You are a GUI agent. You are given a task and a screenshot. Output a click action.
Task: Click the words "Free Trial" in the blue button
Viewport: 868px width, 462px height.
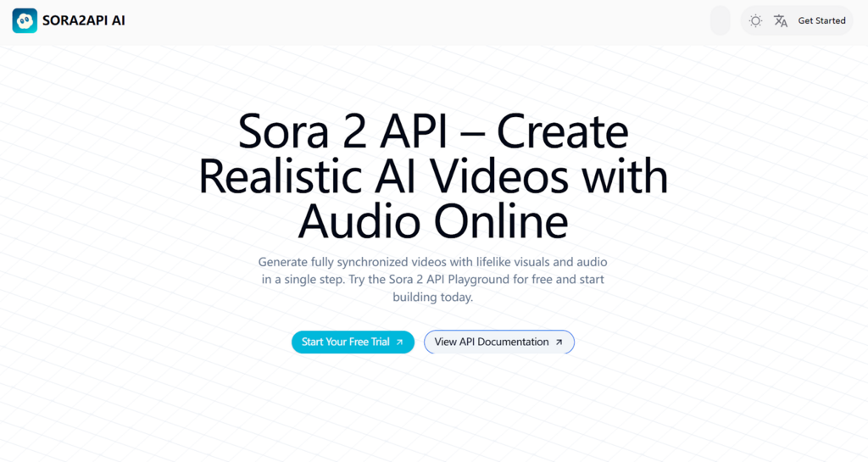(x=369, y=342)
